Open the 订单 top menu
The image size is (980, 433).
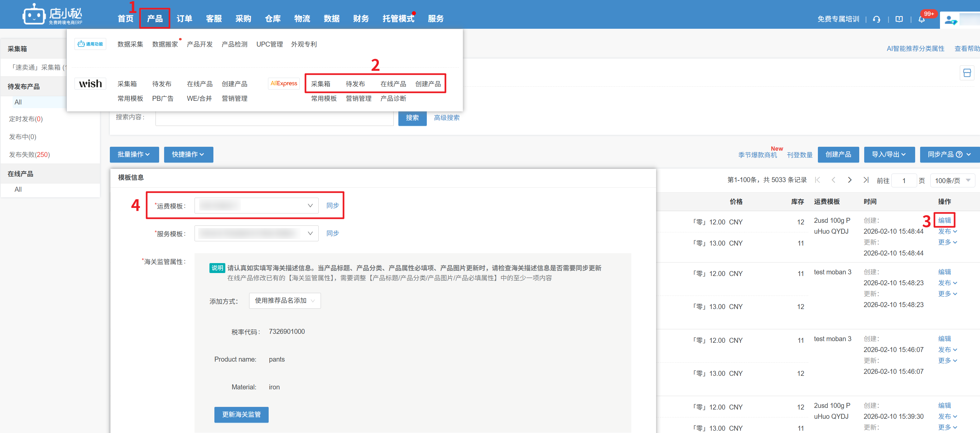pos(184,19)
